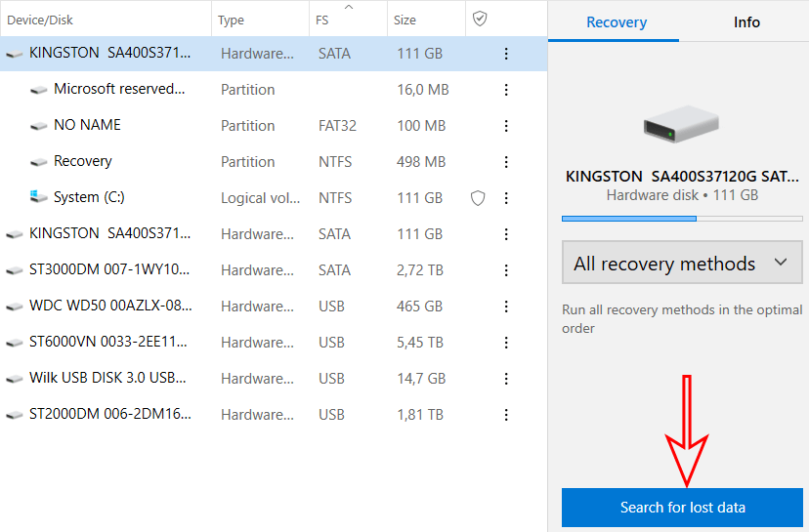
Task: Click the 498 MB size value
Action: click(x=421, y=162)
